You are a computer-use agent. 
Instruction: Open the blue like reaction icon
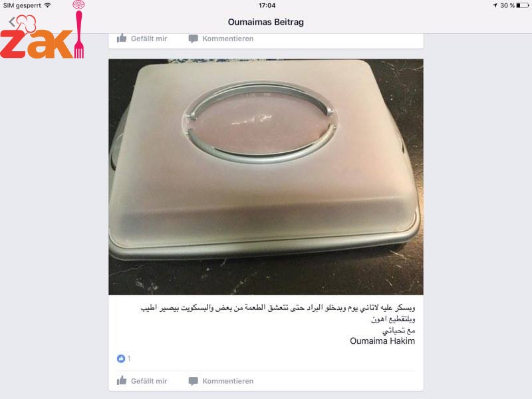[x=121, y=358]
